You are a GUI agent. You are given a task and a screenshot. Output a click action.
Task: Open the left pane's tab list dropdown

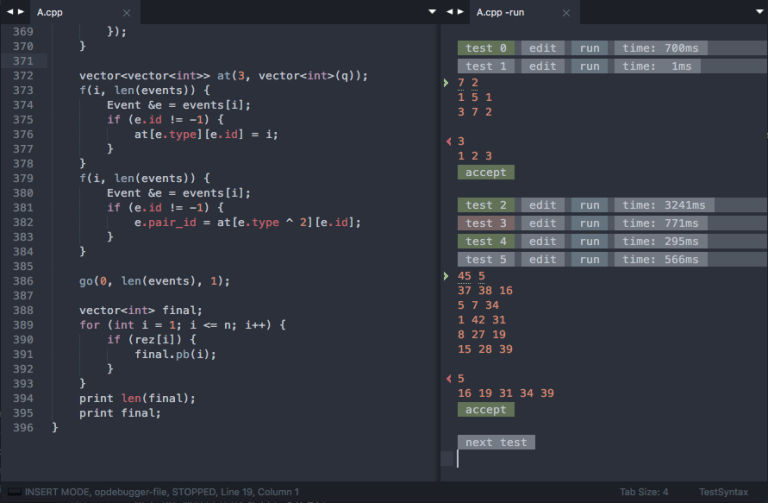[x=432, y=12]
